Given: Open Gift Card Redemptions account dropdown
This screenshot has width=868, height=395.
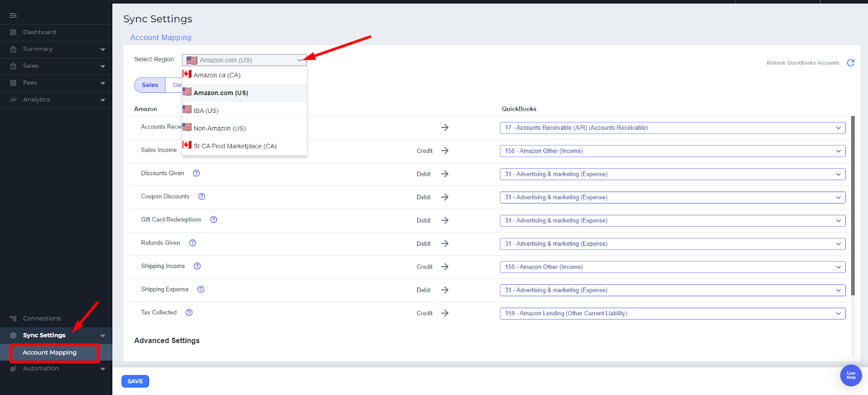Looking at the screenshot, I should [673, 220].
